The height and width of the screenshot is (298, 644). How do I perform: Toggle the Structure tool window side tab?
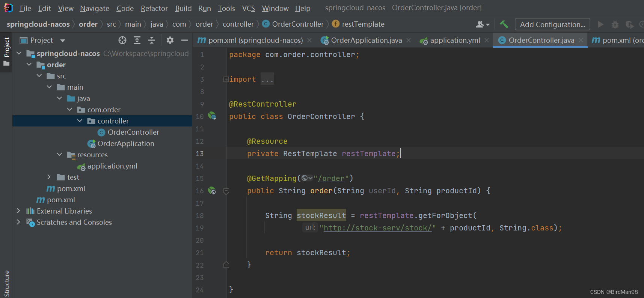coord(6,283)
